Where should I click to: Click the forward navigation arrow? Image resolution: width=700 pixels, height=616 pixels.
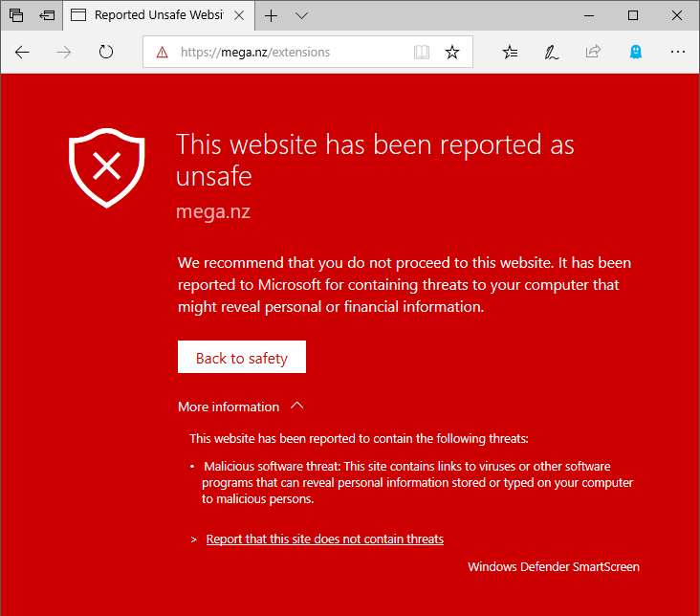coord(64,53)
